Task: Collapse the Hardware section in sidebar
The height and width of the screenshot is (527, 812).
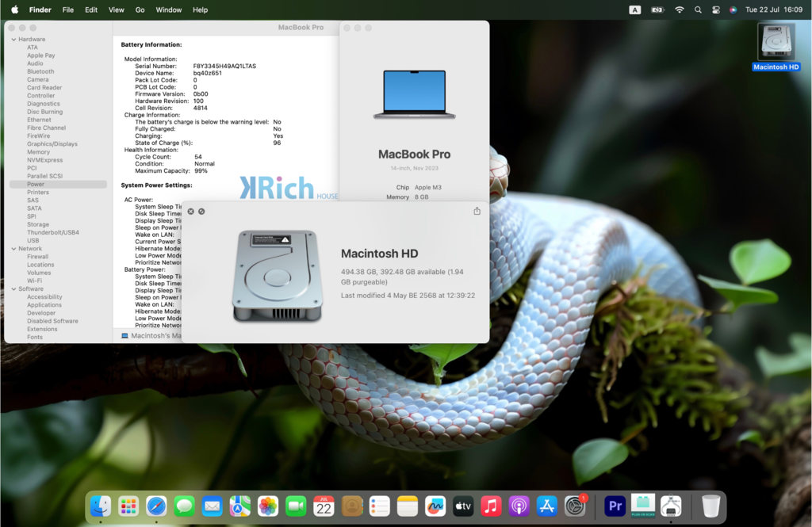Action: click(13, 40)
